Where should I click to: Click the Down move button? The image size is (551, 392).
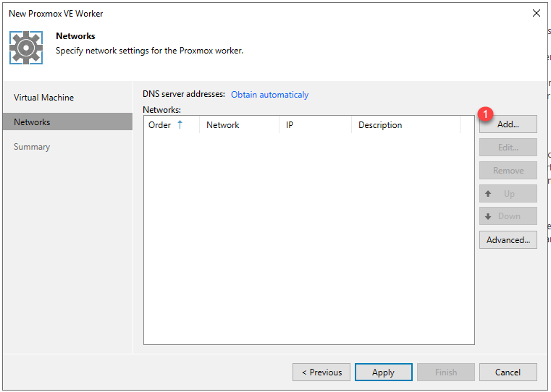click(x=508, y=216)
